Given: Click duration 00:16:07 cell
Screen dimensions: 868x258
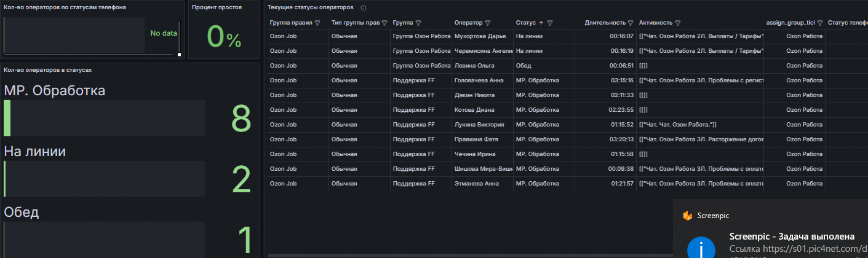Looking at the screenshot, I should (x=605, y=36).
